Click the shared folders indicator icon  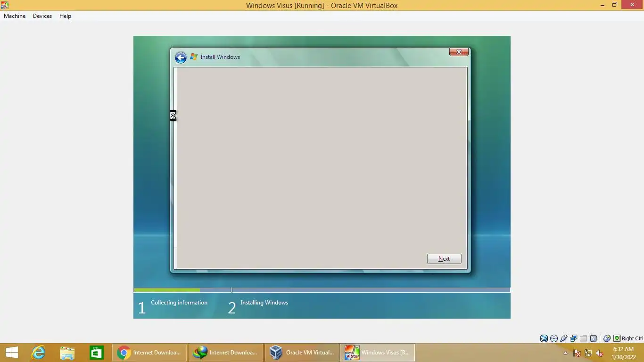tap(584, 338)
